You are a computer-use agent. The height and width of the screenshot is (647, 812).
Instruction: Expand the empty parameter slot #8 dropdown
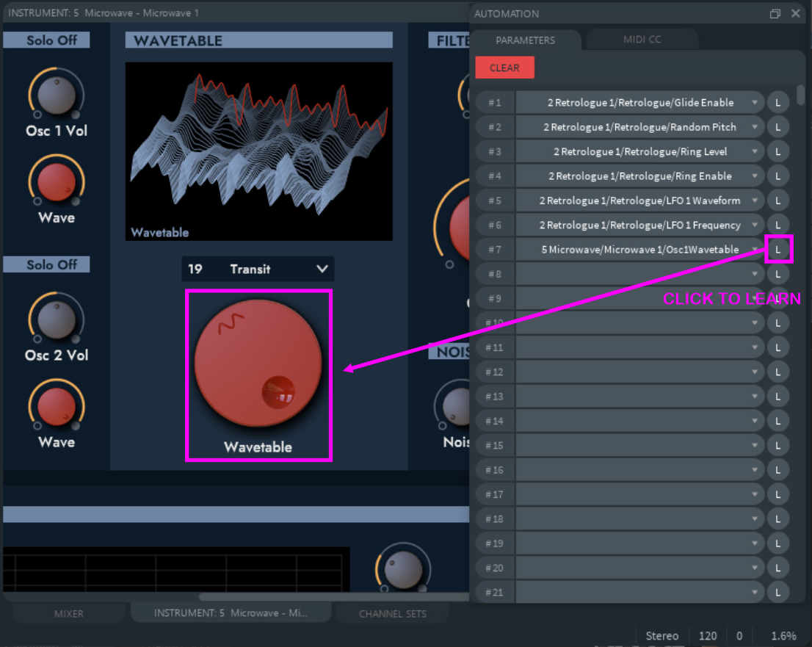pos(755,274)
